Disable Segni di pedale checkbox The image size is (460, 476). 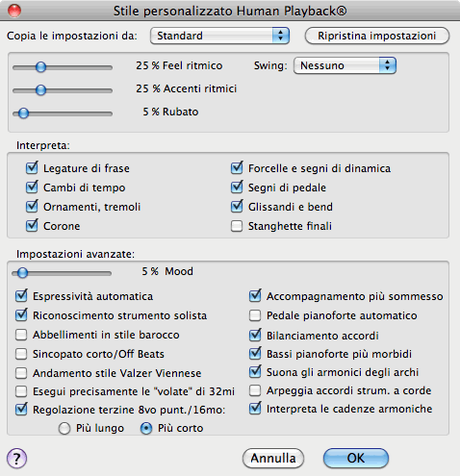[237, 188]
